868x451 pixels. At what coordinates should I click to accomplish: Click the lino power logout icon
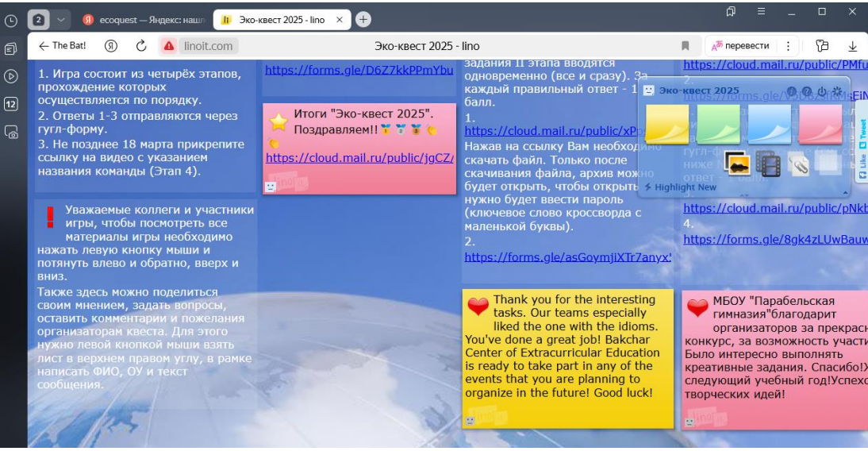822,91
